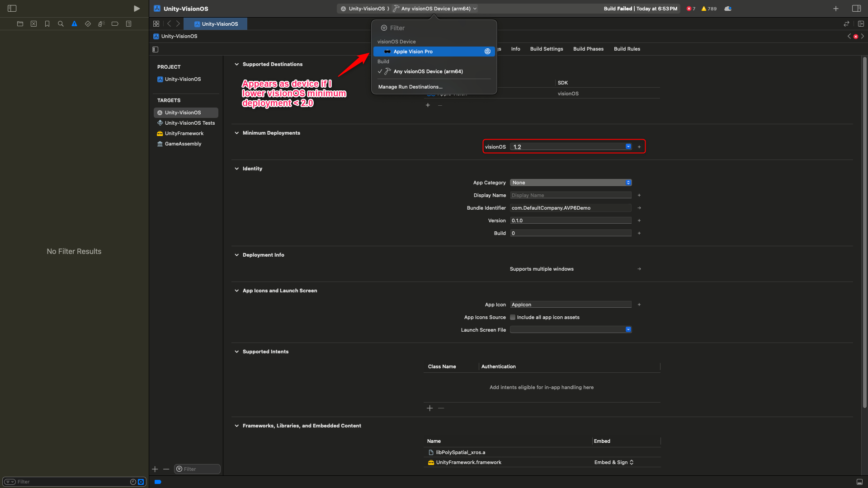Select the GameAssembly target

point(186,144)
